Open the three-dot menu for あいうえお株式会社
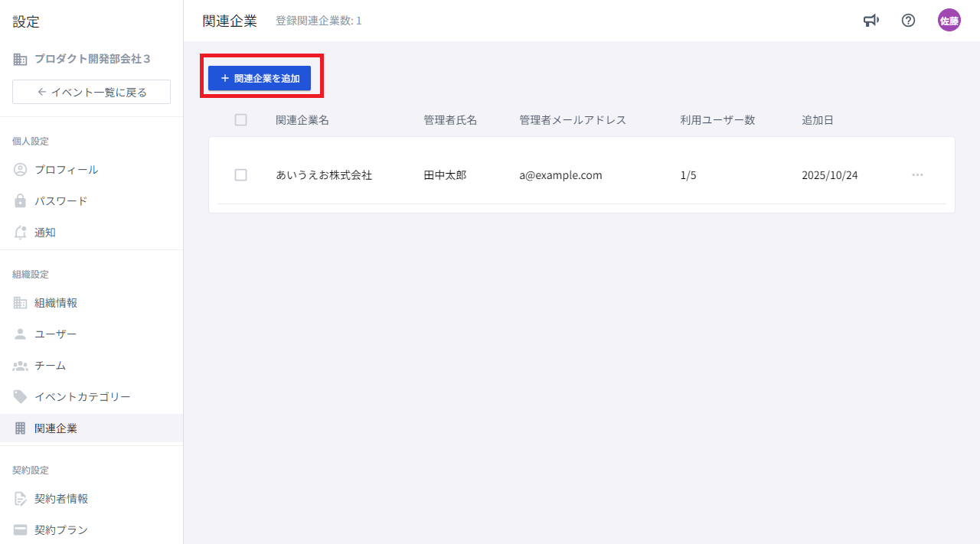The width and height of the screenshot is (980, 544). (x=917, y=175)
